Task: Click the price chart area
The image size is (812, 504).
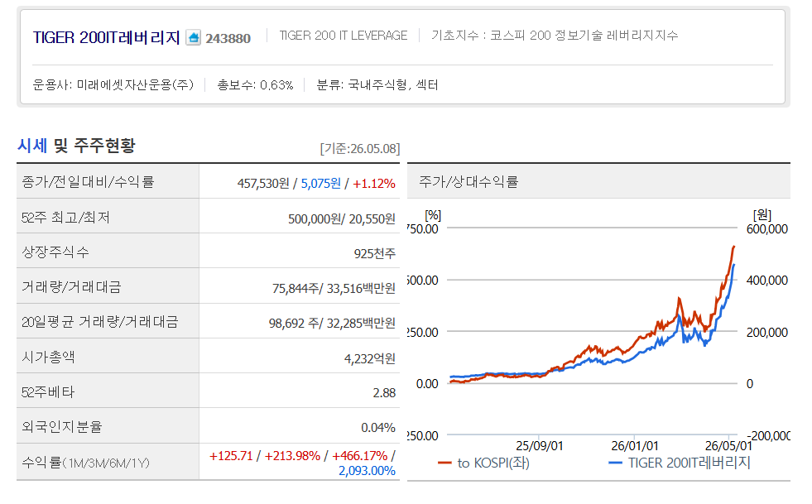Action: coord(592,332)
